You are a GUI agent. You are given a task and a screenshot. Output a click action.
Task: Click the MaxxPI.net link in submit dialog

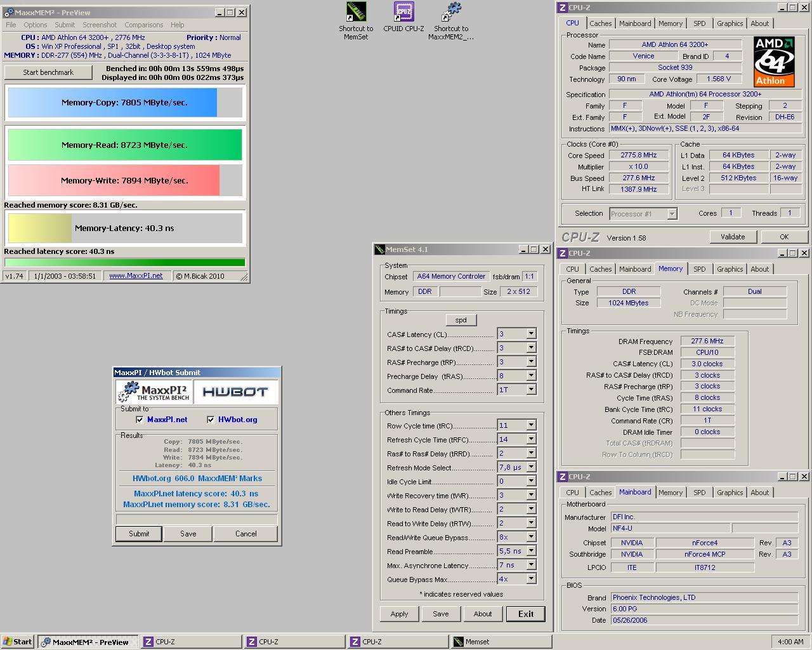coord(167,420)
